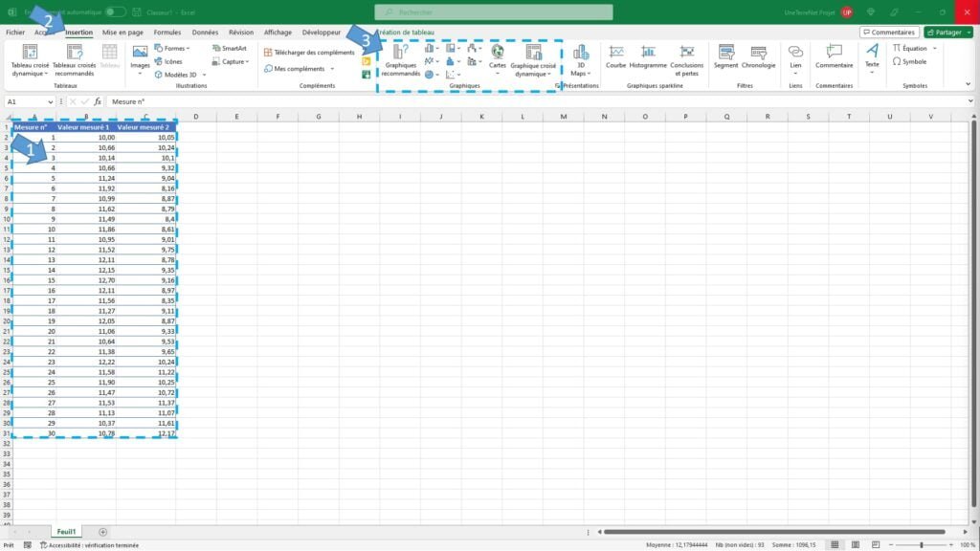This screenshot has height=551, width=980.
Task: Switch to page layout view in status bar
Action: tap(855, 544)
